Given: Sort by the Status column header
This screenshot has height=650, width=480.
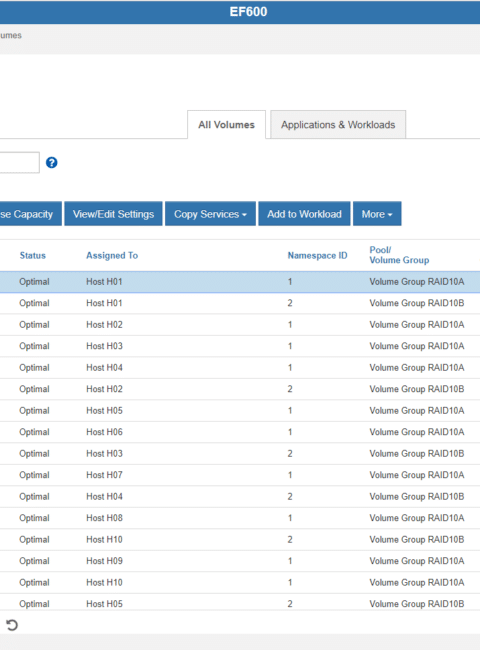Looking at the screenshot, I should point(33,255).
